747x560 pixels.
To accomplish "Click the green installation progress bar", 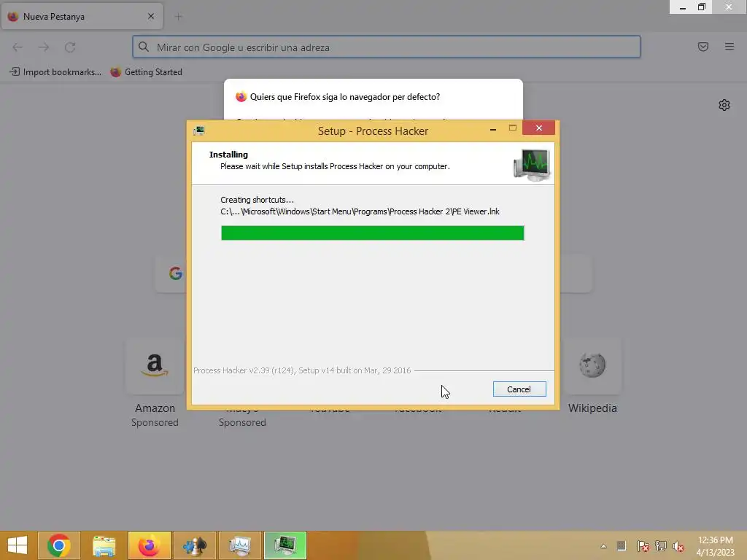I will click(x=373, y=233).
